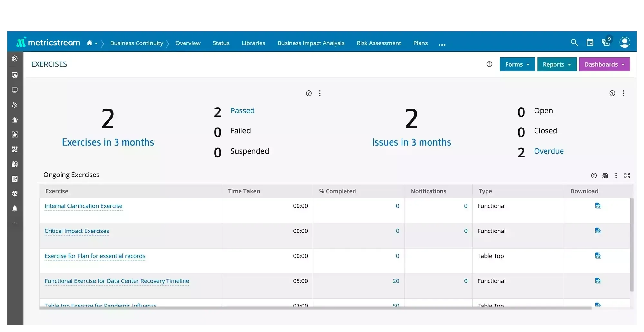Click the sidebar organization hierarchy icon
The width and height of the screenshot is (644, 332).
(x=15, y=149)
